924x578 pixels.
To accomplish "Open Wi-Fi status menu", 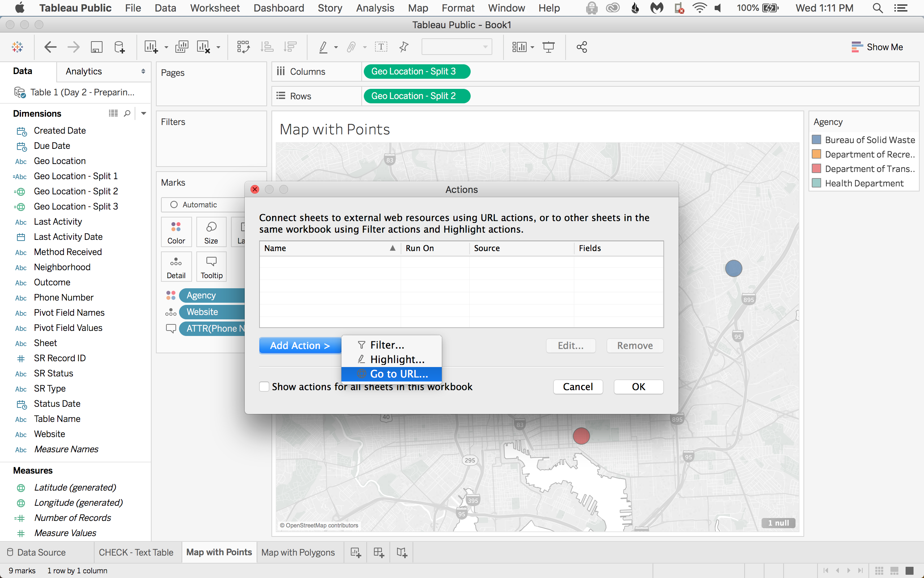I will (699, 8).
